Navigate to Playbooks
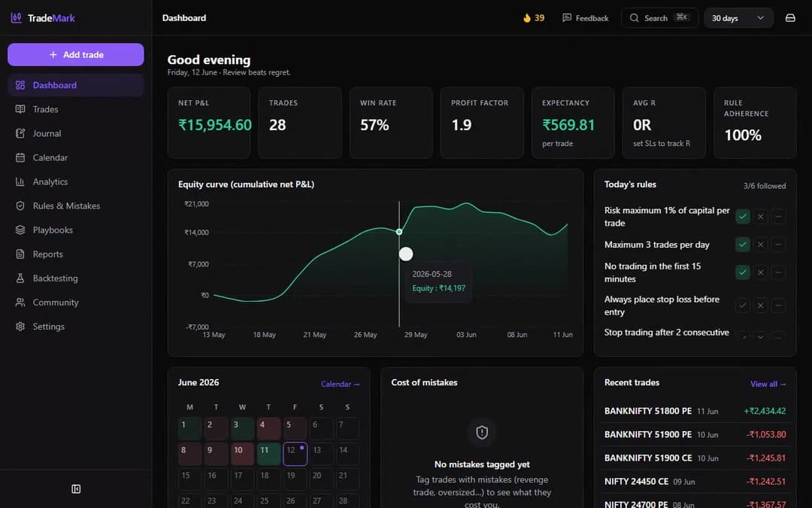This screenshot has width=812, height=508. (x=76, y=230)
